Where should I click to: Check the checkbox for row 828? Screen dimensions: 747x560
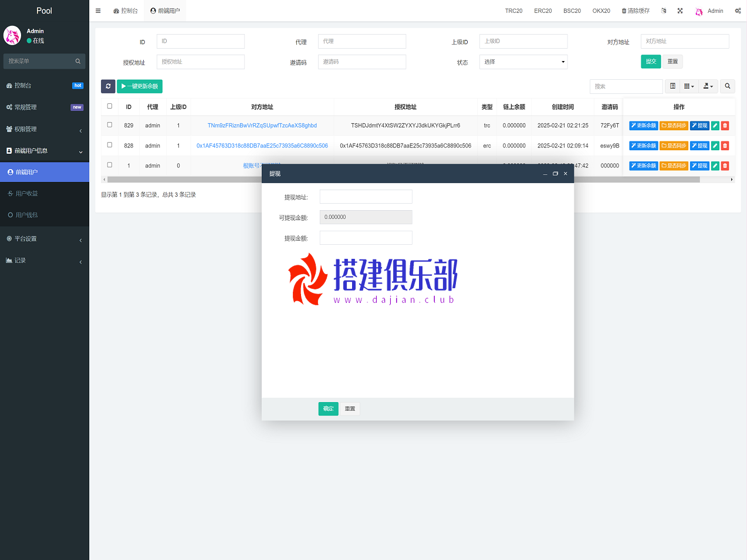click(110, 145)
